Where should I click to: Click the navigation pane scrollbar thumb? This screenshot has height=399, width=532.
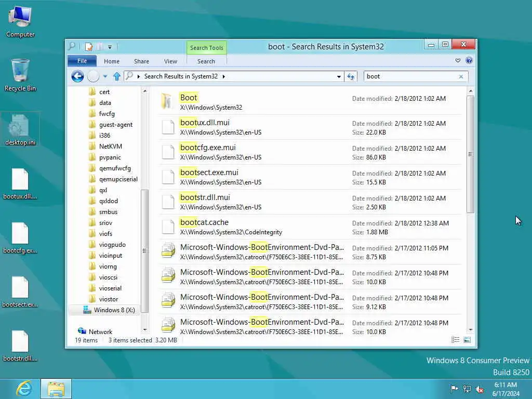[144, 251]
